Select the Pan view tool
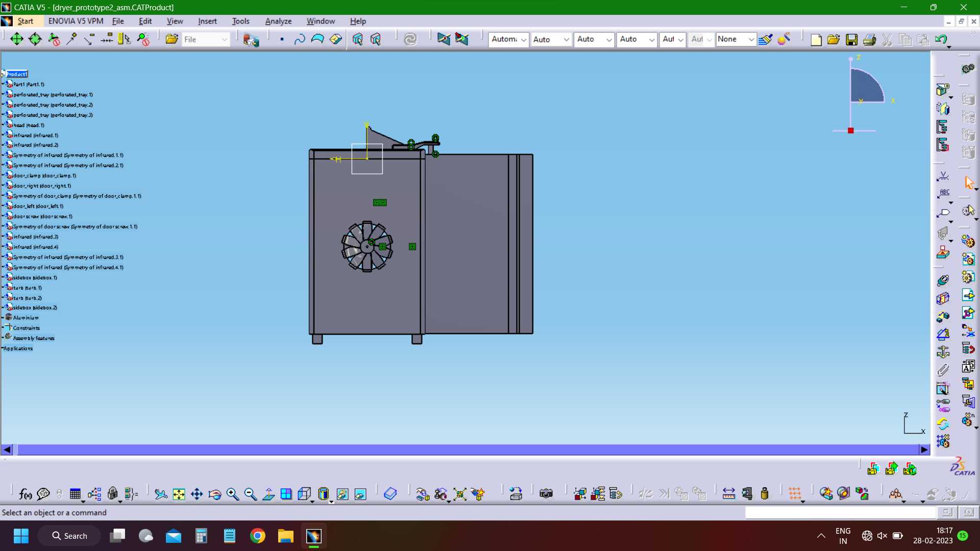Viewport: 980px width, 551px height. pyautogui.click(x=197, y=494)
